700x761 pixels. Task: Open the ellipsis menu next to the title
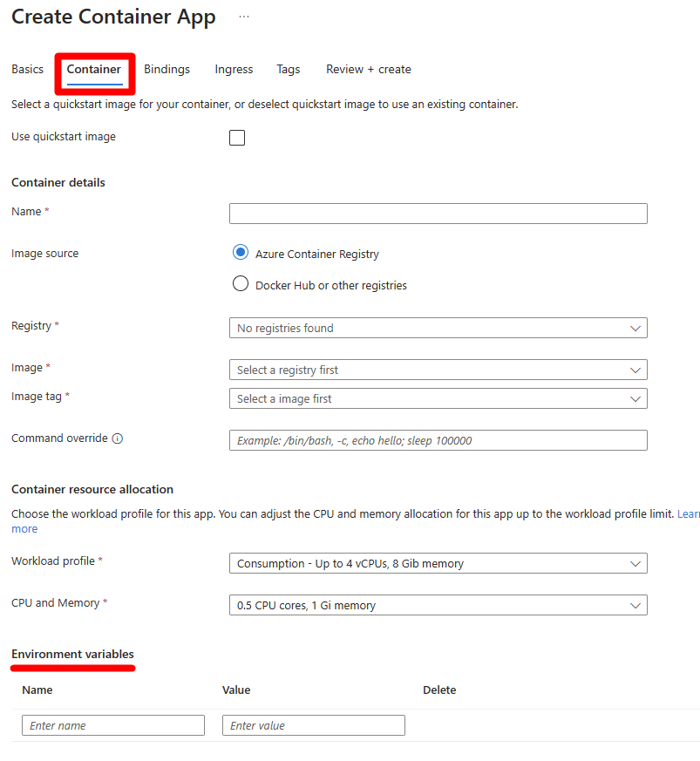point(243,15)
